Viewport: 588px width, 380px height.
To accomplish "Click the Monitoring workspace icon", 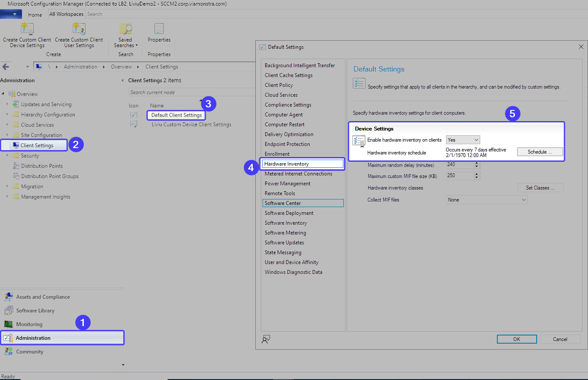I will pos(9,324).
